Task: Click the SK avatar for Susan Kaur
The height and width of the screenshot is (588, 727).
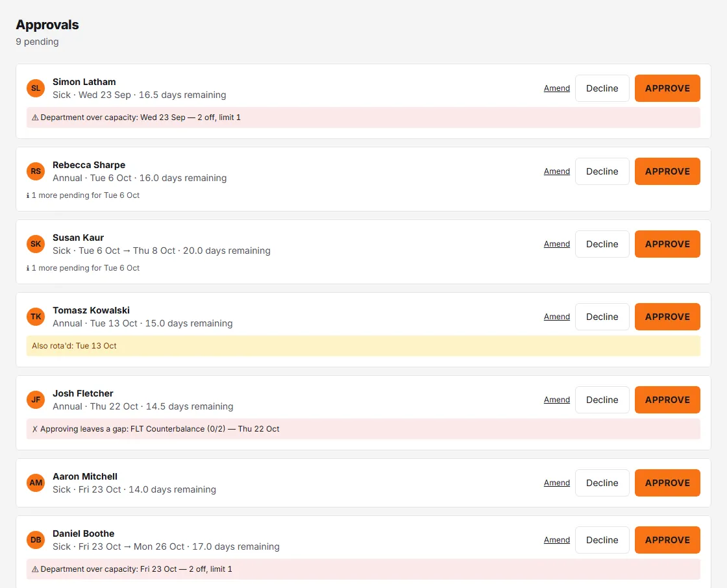Action: pos(36,244)
